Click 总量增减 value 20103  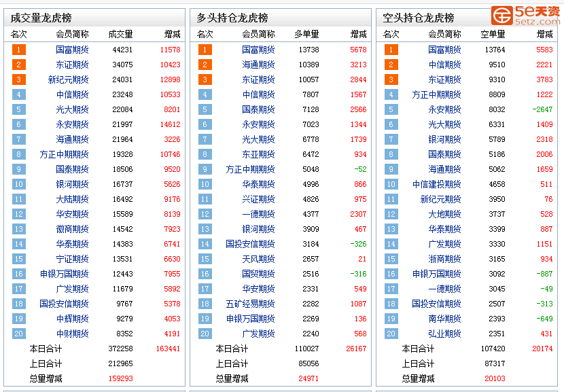coord(495,378)
